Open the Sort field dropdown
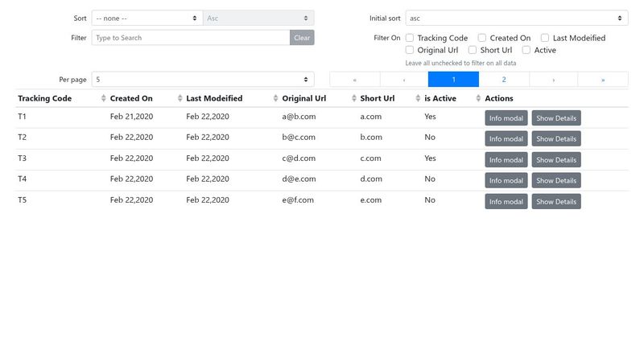Viewport: 644px width, 362px height. point(147,18)
